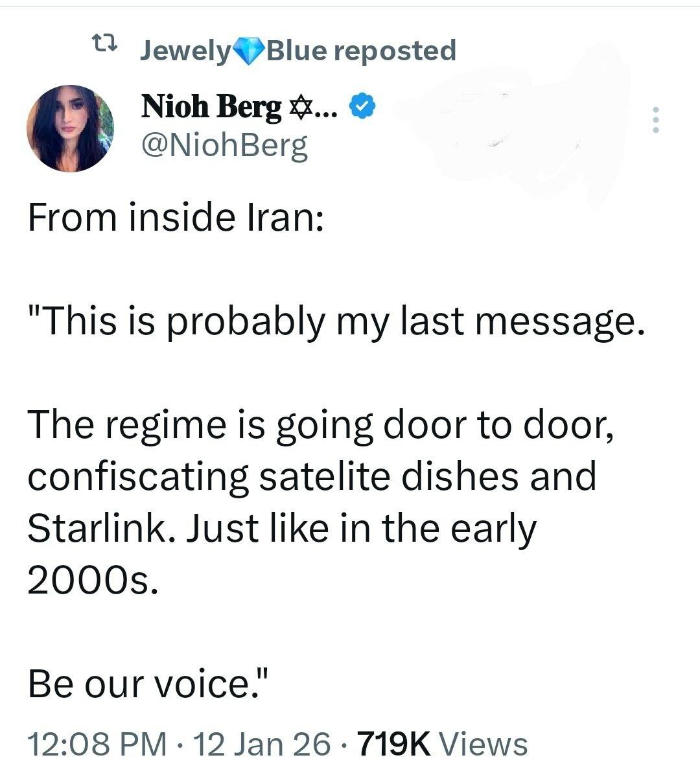The height and width of the screenshot is (775, 700).
Task: Click the "2000s." text in the tweet
Action: [x=91, y=581]
